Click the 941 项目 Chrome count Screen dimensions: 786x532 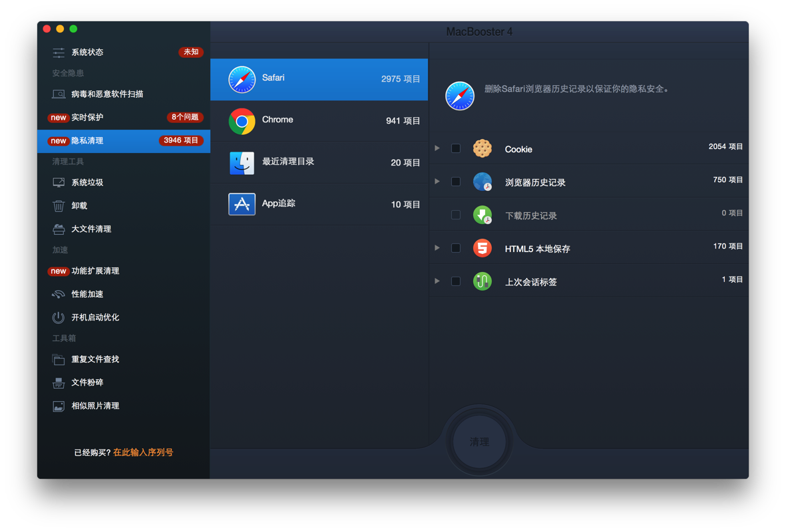click(403, 121)
